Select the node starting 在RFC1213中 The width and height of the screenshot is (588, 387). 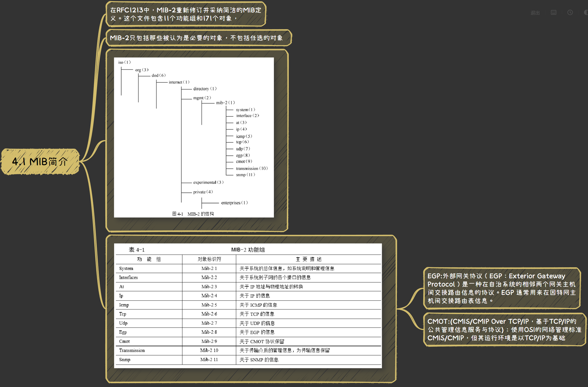click(186, 14)
